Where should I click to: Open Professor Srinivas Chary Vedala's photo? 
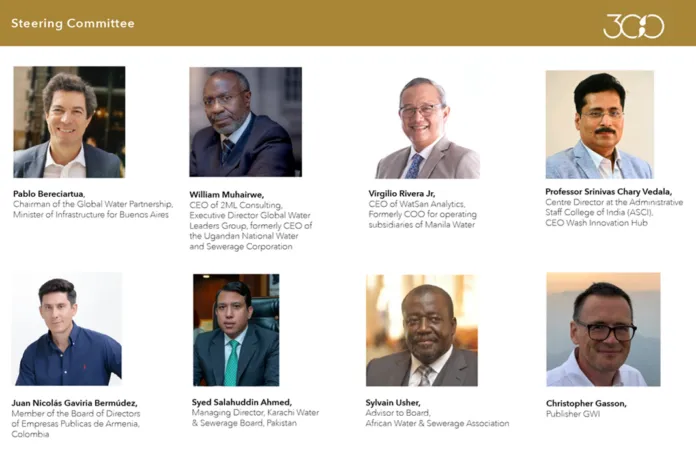[x=600, y=125]
